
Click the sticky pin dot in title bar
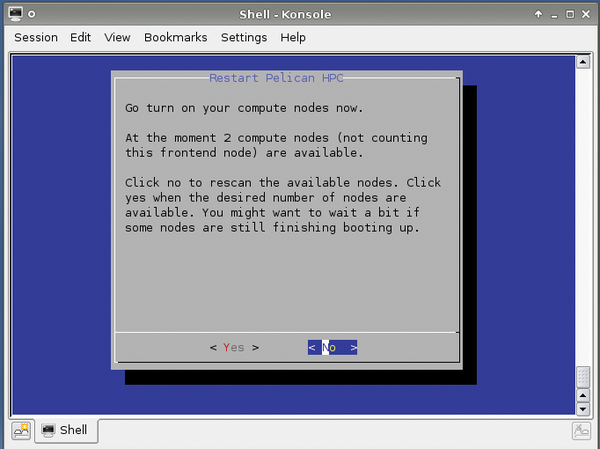pyautogui.click(x=33, y=15)
